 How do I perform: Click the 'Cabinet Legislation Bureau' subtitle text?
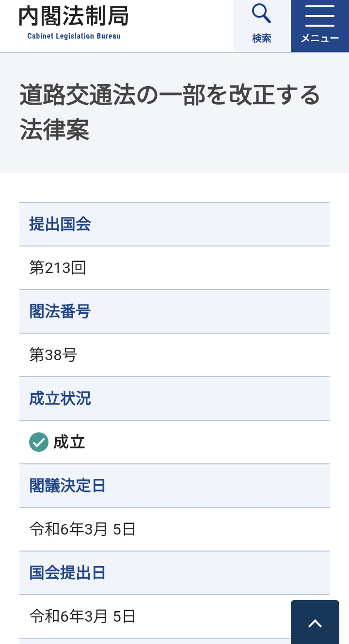click(x=74, y=36)
